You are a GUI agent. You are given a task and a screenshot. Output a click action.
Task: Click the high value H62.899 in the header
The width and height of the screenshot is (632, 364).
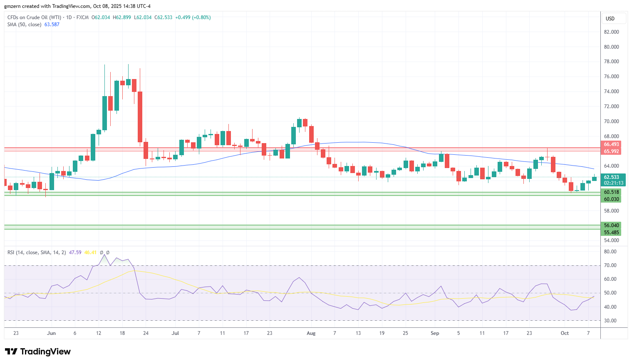(122, 17)
